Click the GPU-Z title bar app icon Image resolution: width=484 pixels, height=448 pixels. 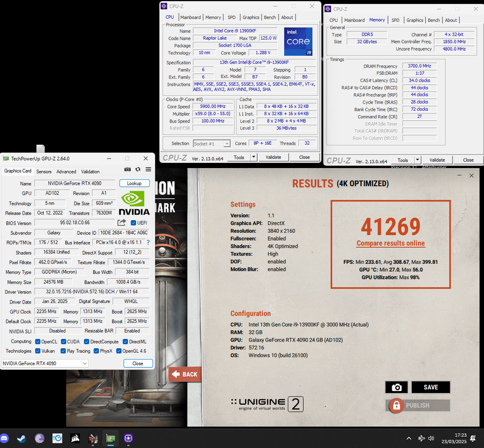6,158
